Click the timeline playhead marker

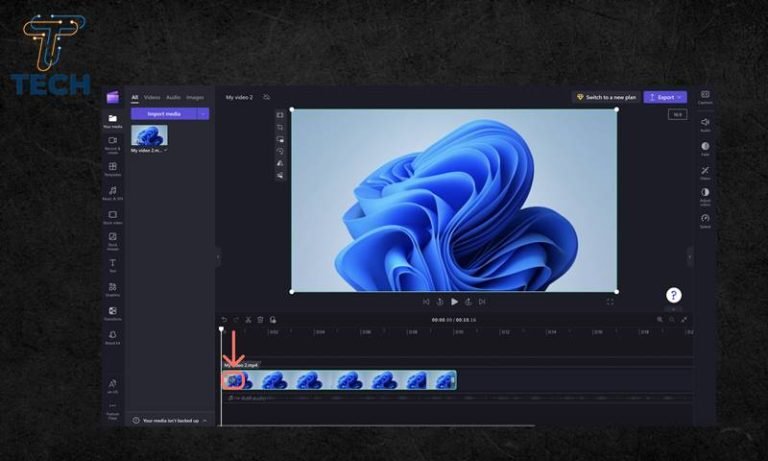(x=221, y=329)
